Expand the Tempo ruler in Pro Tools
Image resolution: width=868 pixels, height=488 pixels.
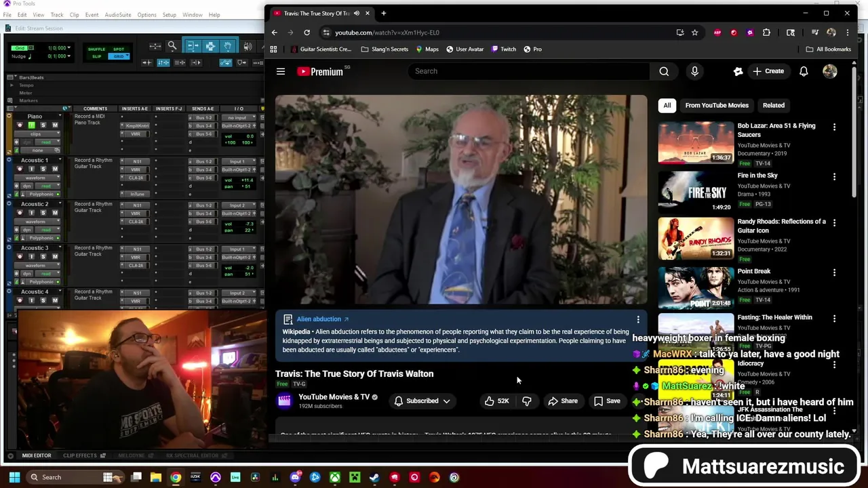click(x=12, y=85)
